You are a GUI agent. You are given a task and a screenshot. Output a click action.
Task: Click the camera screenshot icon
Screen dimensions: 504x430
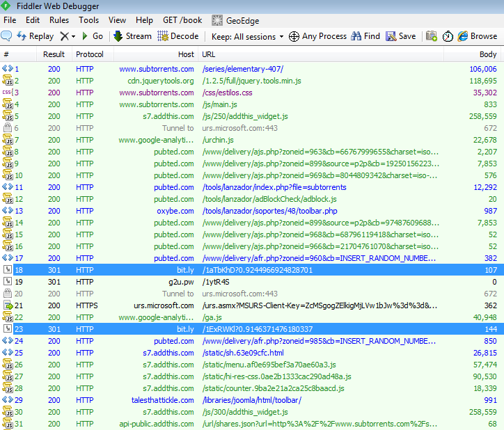click(x=432, y=36)
